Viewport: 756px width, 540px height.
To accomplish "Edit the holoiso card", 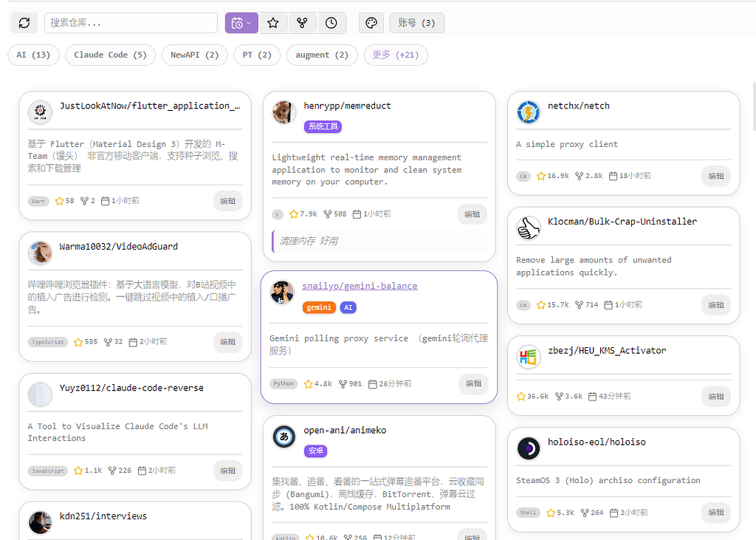I will [716, 513].
